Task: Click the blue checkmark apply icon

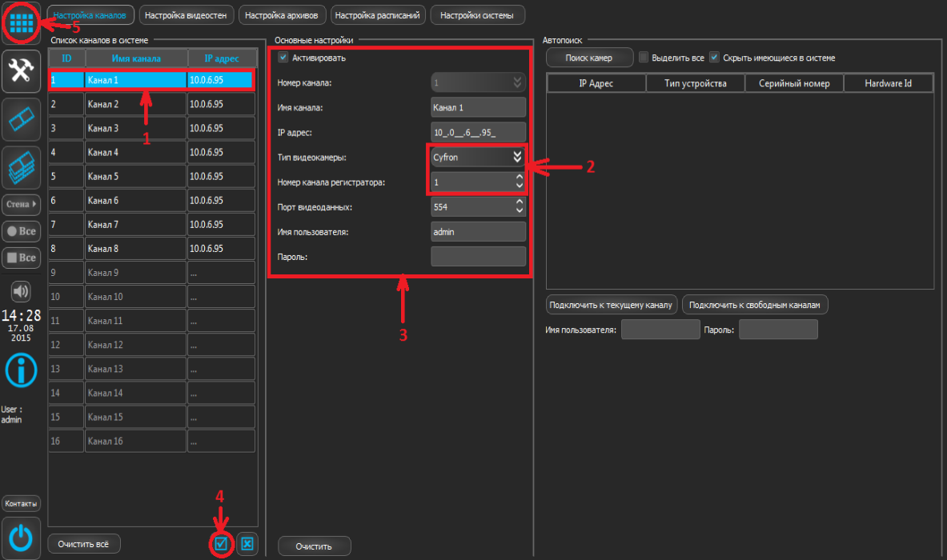Action: pyautogui.click(x=222, y=544)
